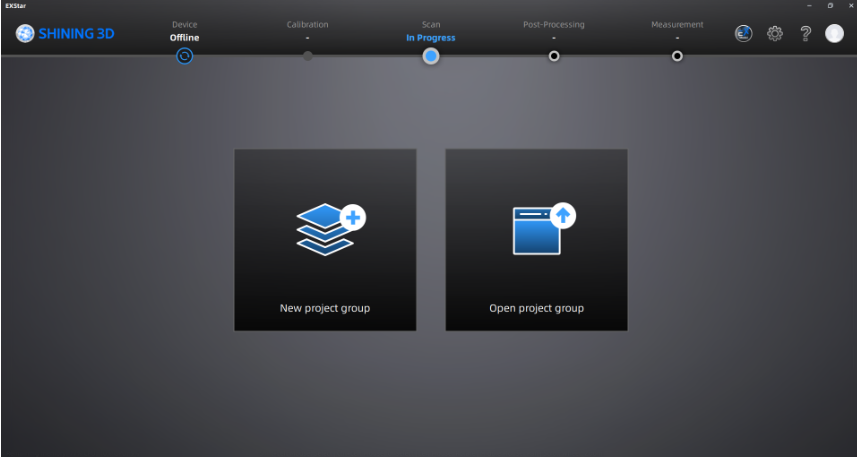Restore the window using the restore button
Viewport: 857px width, 457px height.
(x=830, y=5)
